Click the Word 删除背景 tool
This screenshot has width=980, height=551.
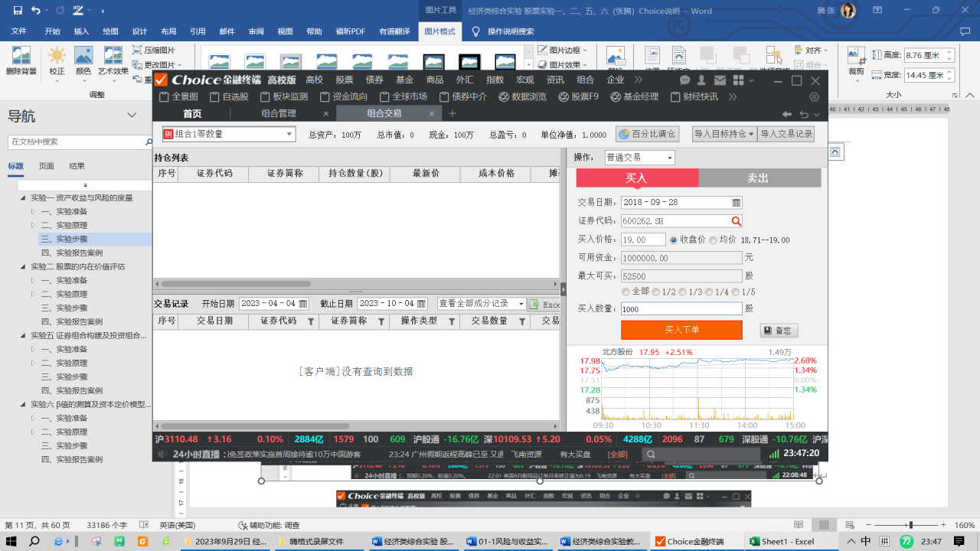21,60
